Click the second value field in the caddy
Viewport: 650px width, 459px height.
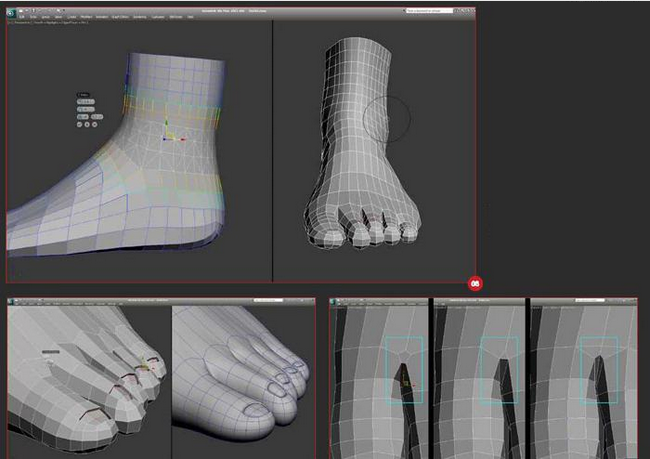tap(86, 109)
